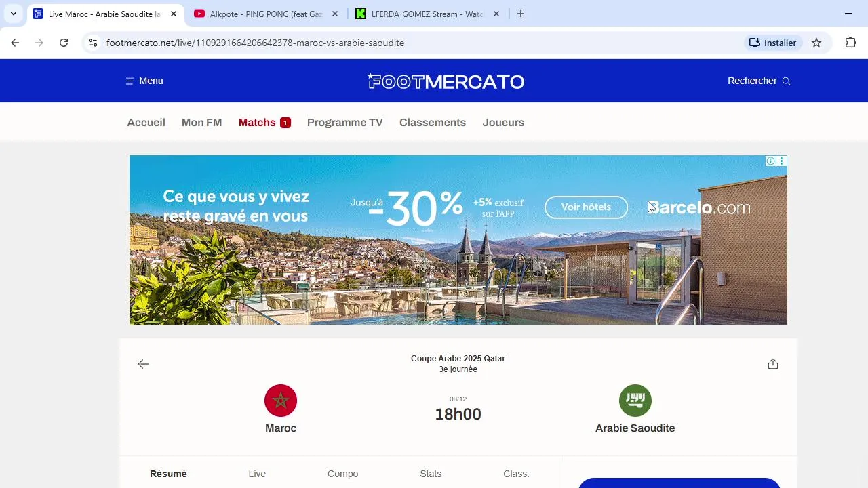Click the Rechercher search icon
Viewport: 868px width, 488px height.
pyautogui.click(x=787, y=81)
